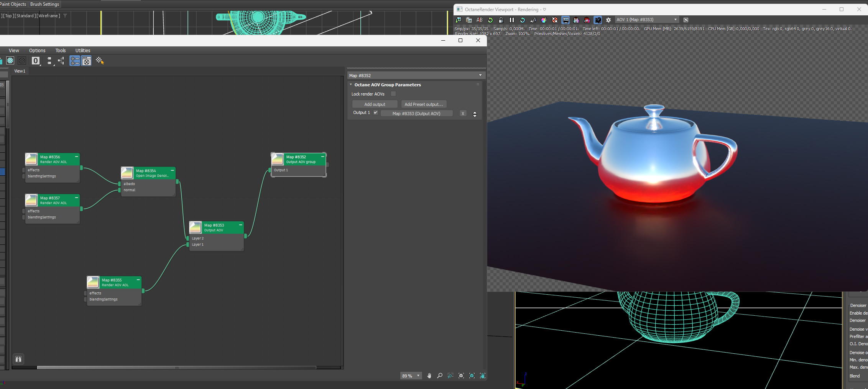Collapse the Map #8356 Render AOV node
868x389 pixels.
(x=76, y=157)
